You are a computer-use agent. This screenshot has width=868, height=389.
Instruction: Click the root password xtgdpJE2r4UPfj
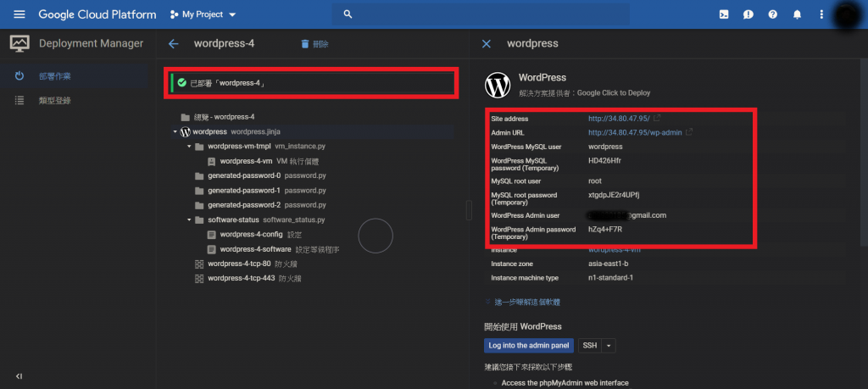coord(614,195)
